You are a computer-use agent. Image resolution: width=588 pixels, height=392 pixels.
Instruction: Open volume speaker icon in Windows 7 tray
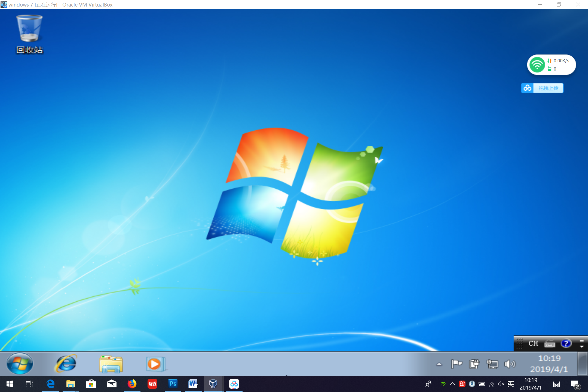point(510,364)
